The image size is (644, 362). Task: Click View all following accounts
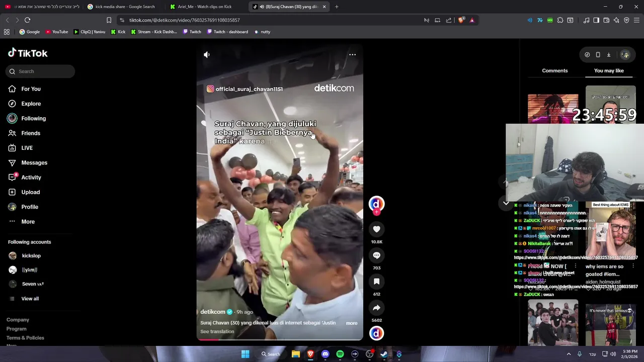[30, 299]
